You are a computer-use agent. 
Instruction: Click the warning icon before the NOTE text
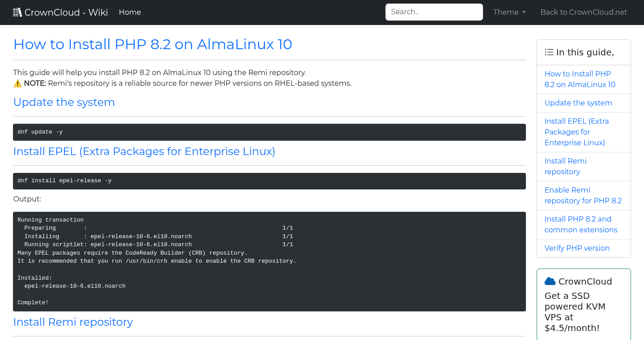(x=17, y=83)
